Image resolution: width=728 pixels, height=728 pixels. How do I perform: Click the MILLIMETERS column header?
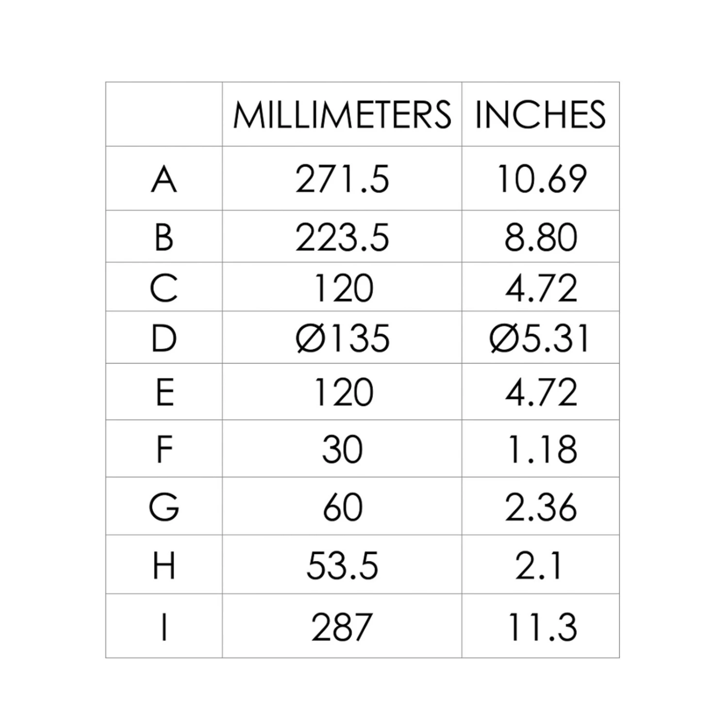342,115
